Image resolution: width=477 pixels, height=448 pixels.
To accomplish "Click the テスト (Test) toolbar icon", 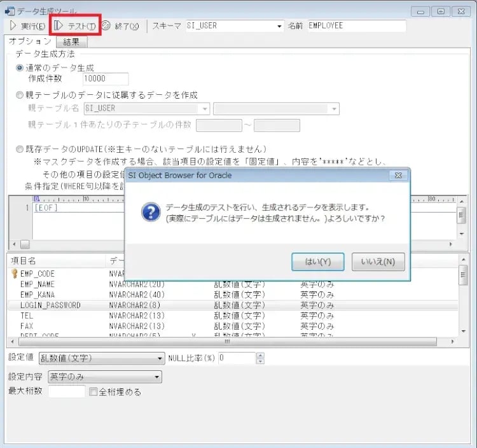I will click(x=59, y=26).
